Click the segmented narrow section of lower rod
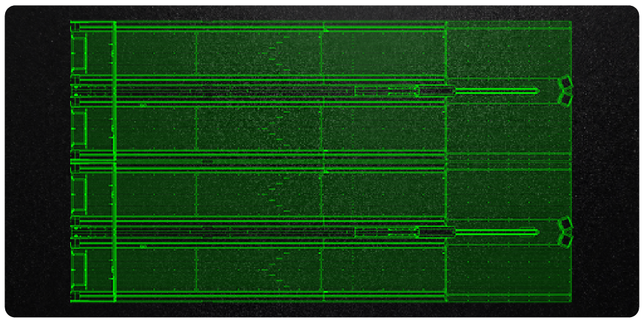 pos(385,232)
